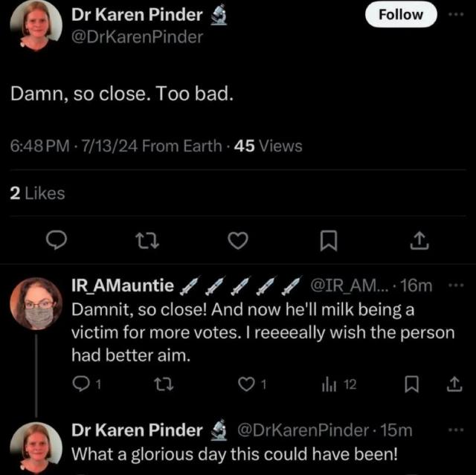
Task: View analytics on IR_AMauntie's reply
Action: tap(329, 384)
